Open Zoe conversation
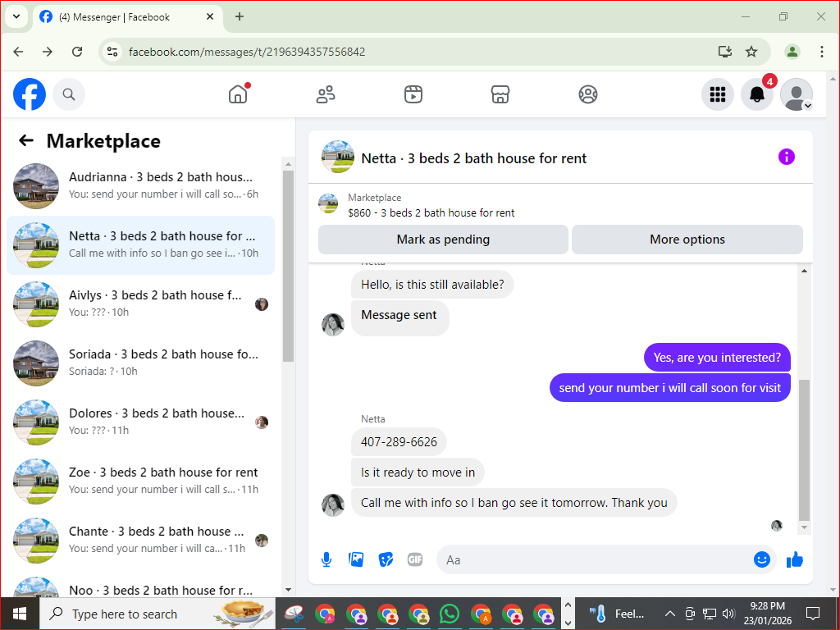Image resolution: width=840 pixels, height=630 pixels. pos(141,481)
